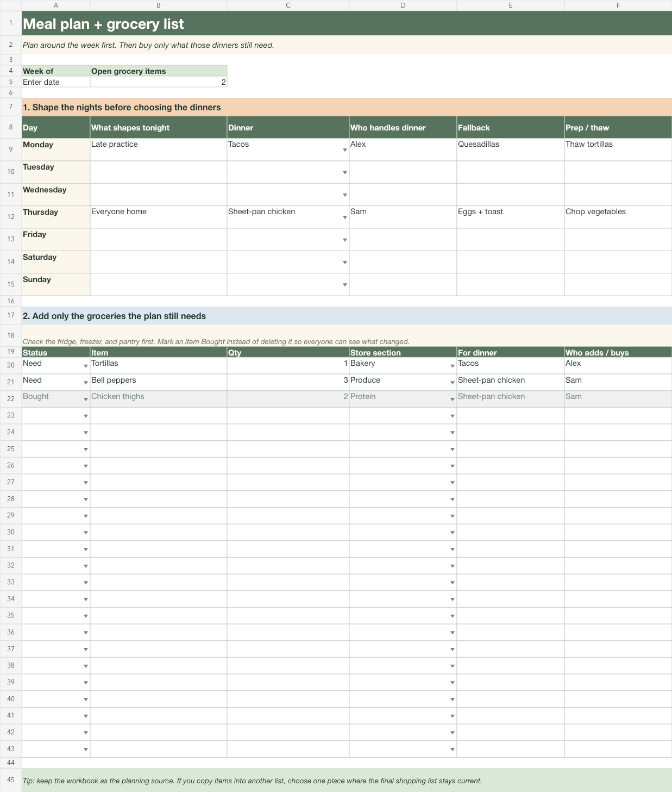Click the 'Who handles dinner' column header
The image size is (672, 792).
pos(403,127)
